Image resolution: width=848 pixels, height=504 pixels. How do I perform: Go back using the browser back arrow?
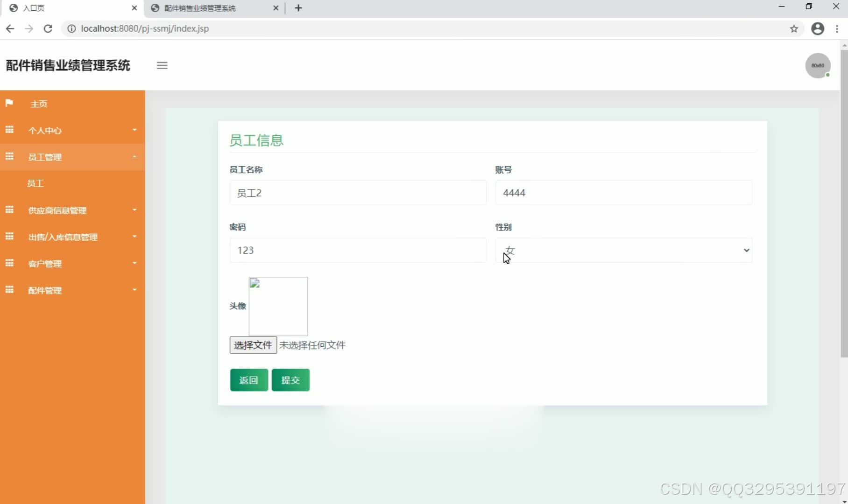pos(10,28)
